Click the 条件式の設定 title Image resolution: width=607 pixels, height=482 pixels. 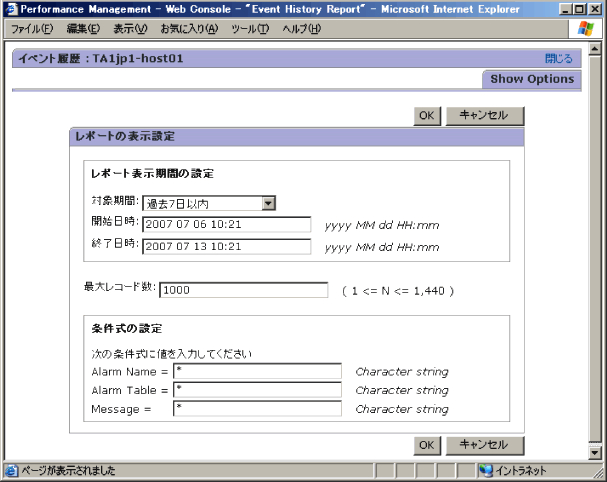pos(127,329)
